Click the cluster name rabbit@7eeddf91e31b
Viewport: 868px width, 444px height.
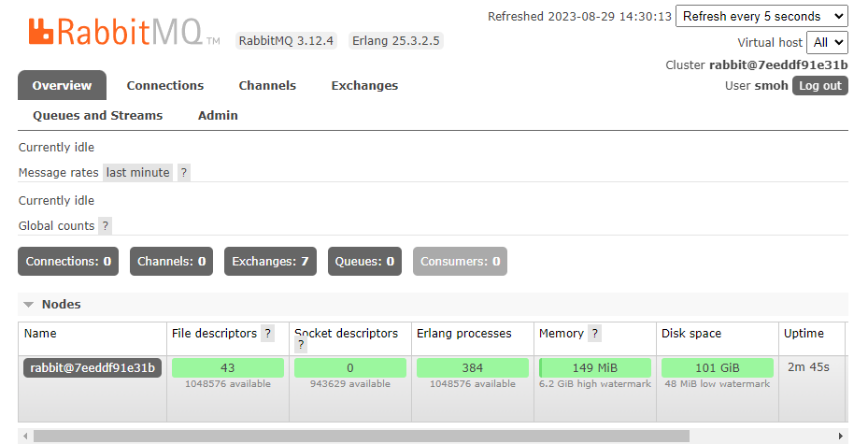click(x=778, y=64)
